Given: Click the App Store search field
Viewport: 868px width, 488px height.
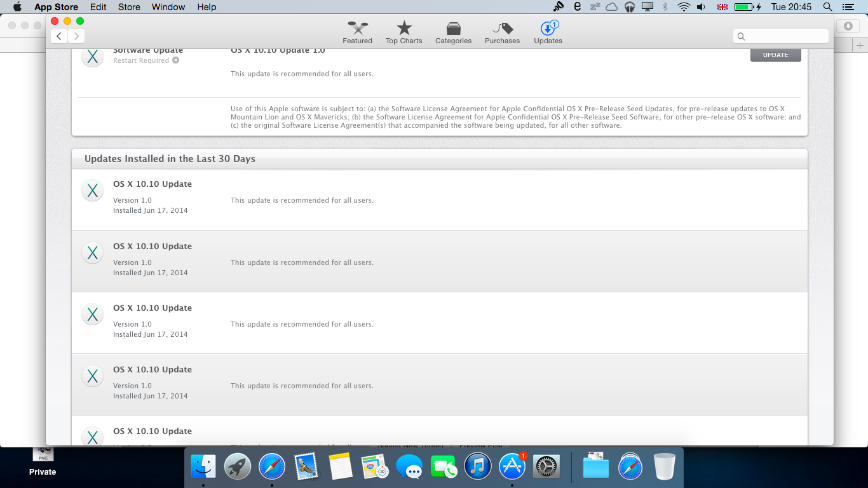Looking at the screenshot, I should pyautogui.click(x=781, y=36).
